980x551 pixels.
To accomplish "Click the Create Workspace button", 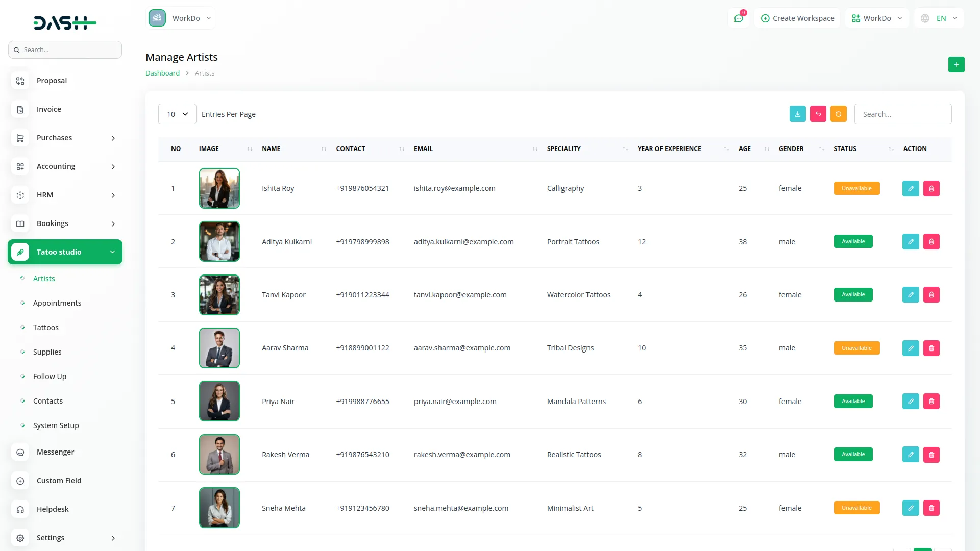I will (797, 18).
